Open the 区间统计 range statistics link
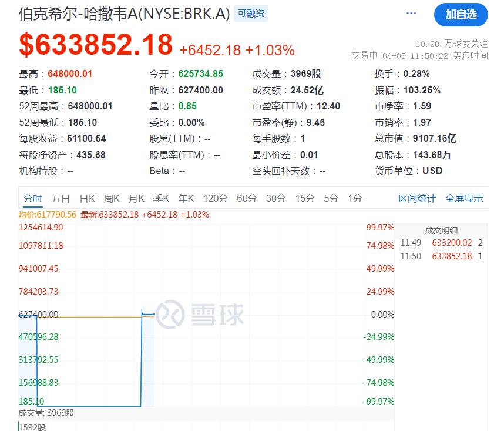The width and height of the screenshot is (504, 431). pos(417,199)
